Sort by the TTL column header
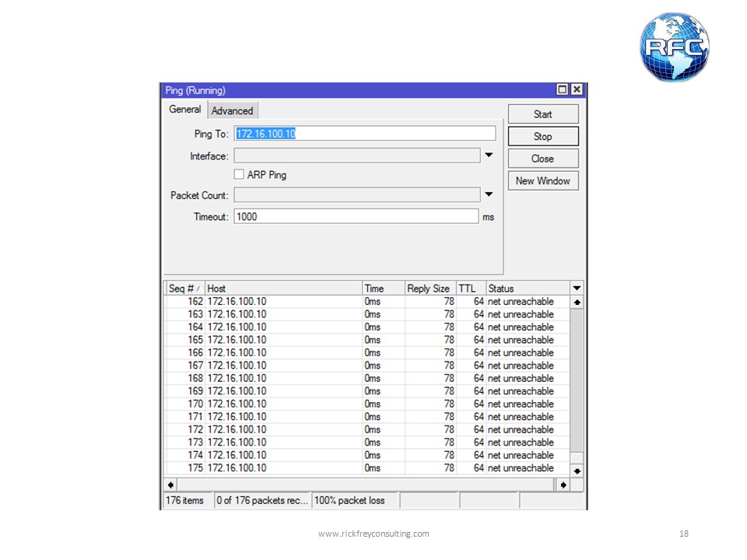The height and width of the screenshot is (560, 747). pos(472,288)
